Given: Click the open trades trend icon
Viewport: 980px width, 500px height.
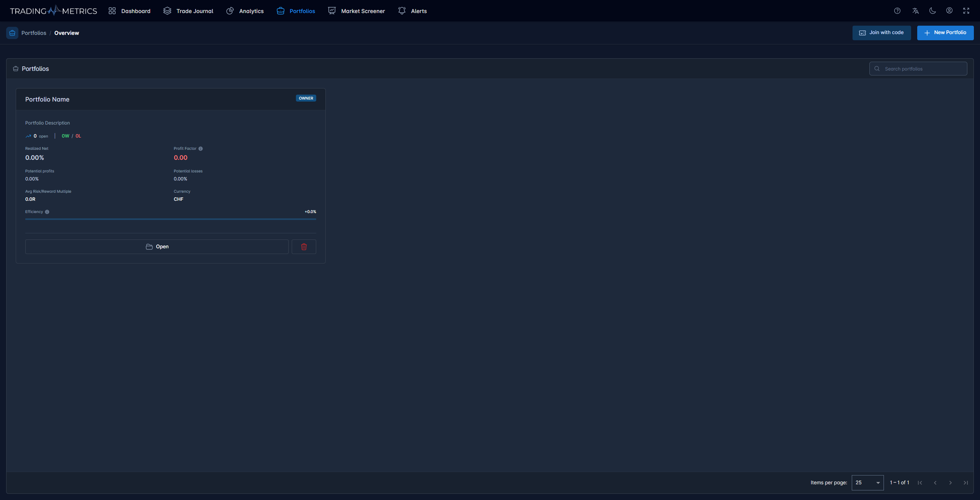Looking at the screenshot, I should (28, 136).
